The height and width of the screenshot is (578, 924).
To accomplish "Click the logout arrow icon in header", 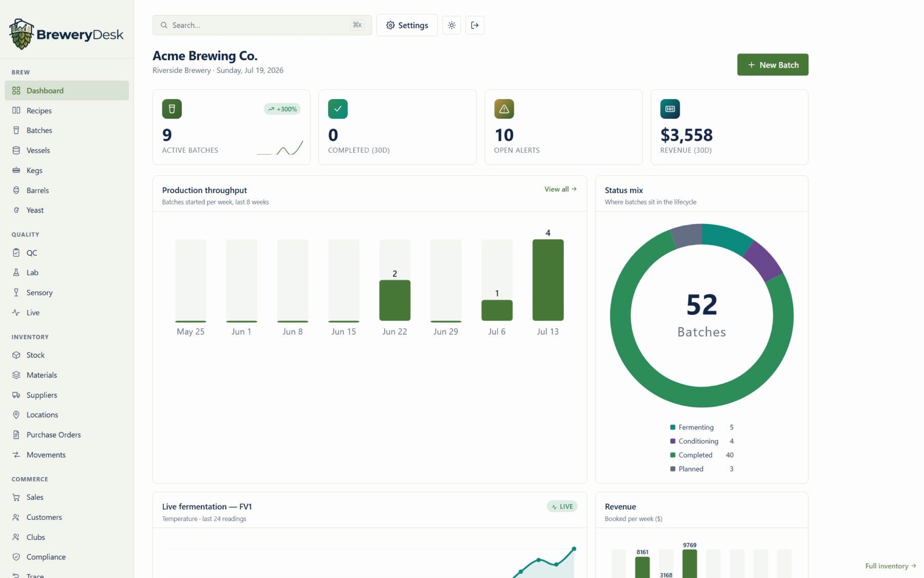I will coord(475,25).
